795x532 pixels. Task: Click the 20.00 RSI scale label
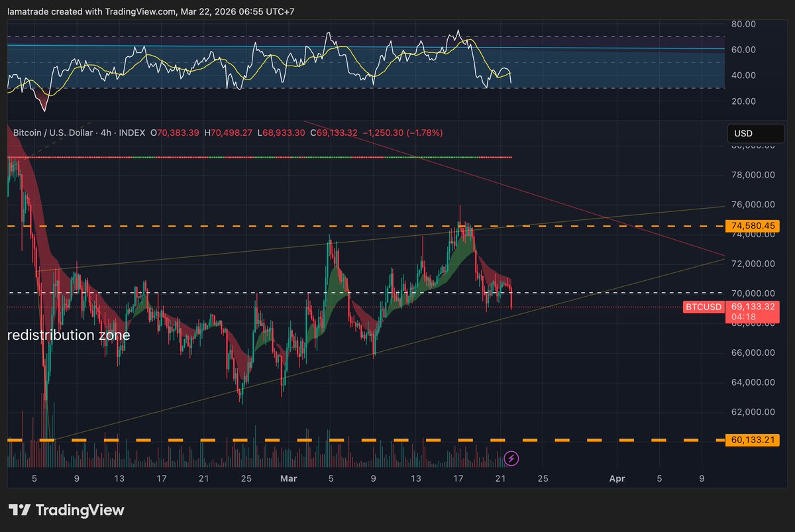pos(743,101)
